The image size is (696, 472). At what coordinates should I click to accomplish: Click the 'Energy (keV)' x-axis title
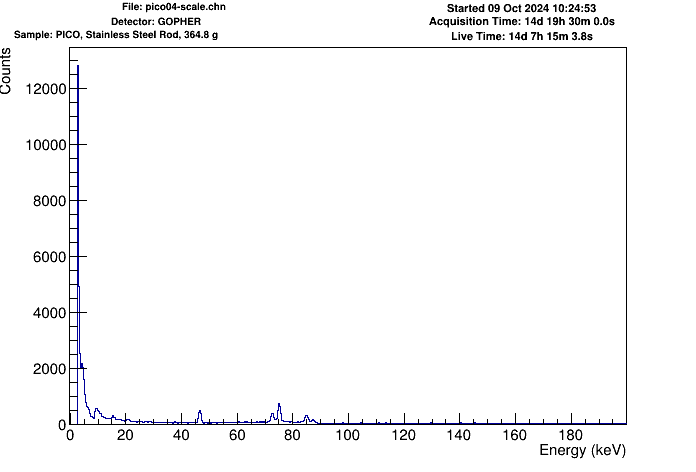click(582, 450)
